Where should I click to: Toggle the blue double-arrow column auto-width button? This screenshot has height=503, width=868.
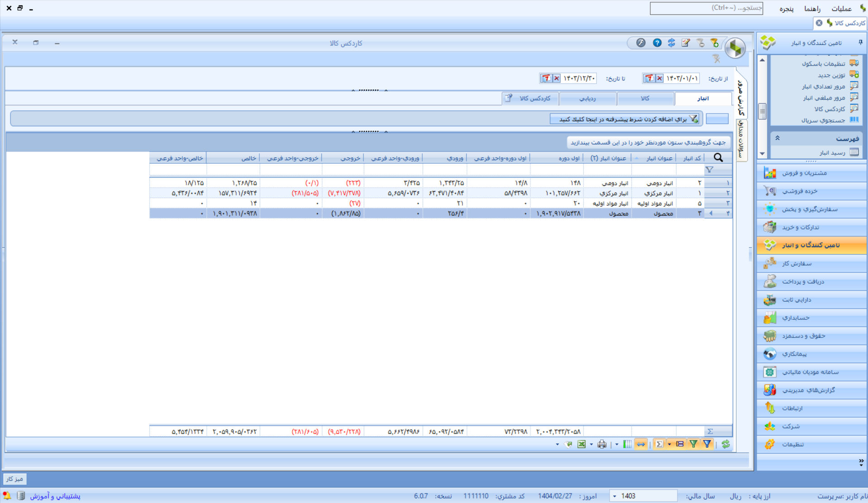click(641, 444)
